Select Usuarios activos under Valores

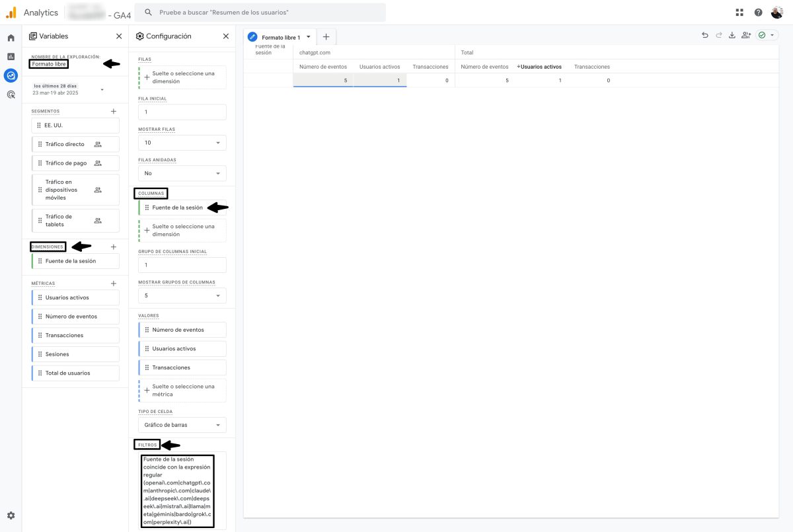pos(182,348)
